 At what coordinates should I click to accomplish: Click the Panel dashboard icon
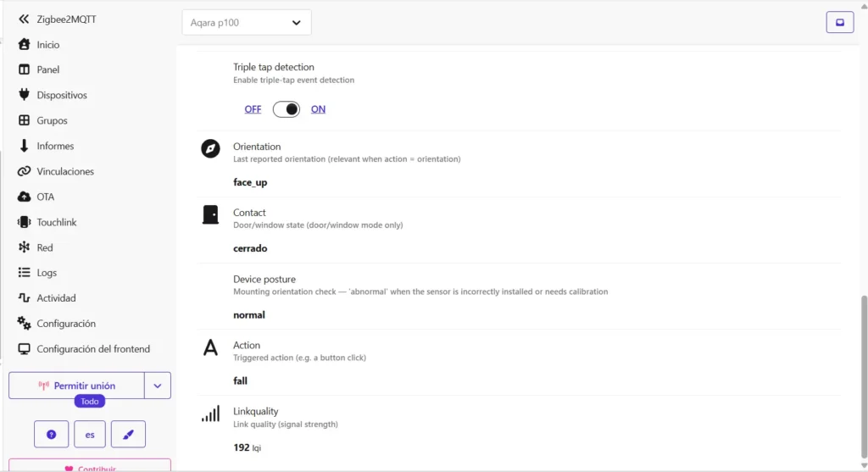click(x=24, y=69)
